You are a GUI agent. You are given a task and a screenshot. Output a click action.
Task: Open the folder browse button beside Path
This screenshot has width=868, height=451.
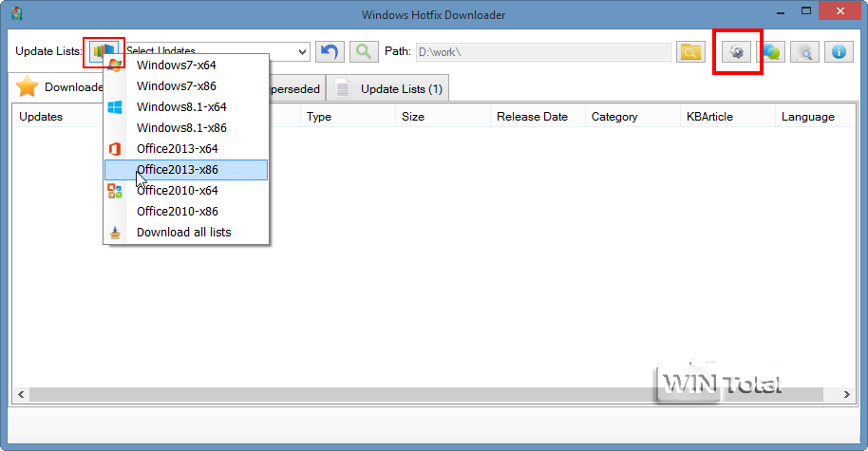690,52
